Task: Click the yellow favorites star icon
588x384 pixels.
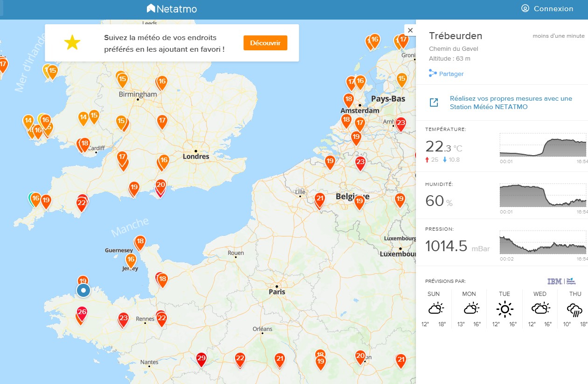Action: [72, 43]
